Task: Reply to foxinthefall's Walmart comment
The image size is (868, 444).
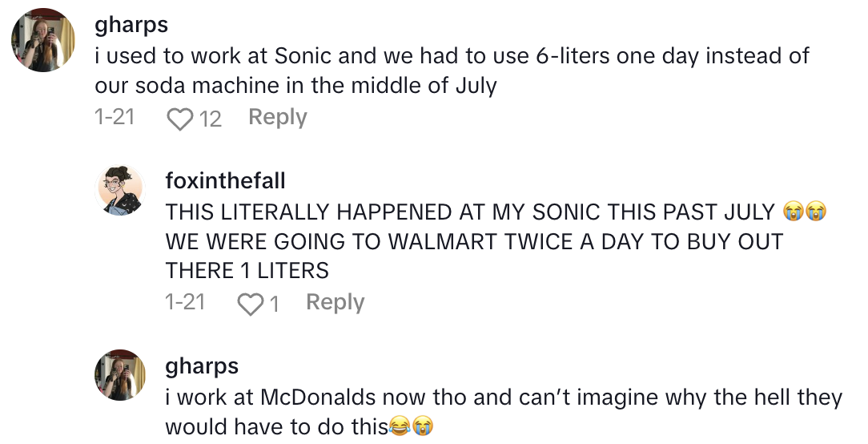Action: click(335, 302)
